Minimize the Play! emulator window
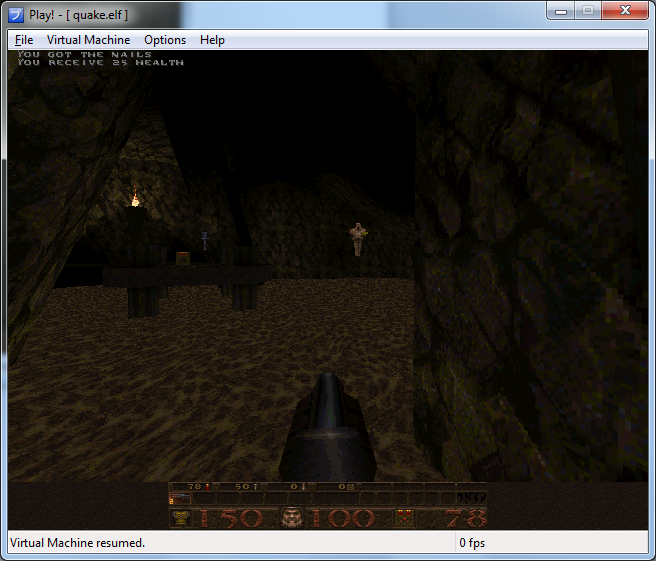Viewport: 656px width, 561px height. (x=561, y=11)
